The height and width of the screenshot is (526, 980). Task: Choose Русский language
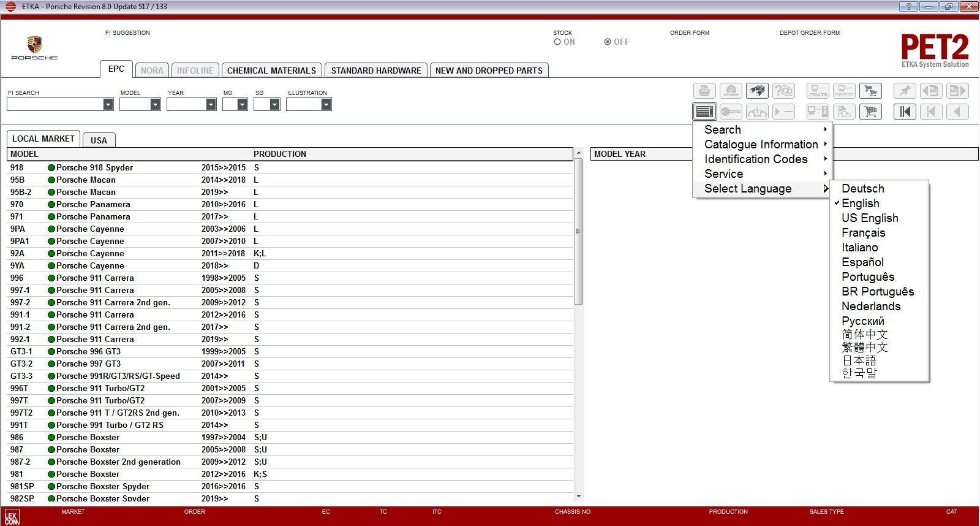click(x=880, y=321)
